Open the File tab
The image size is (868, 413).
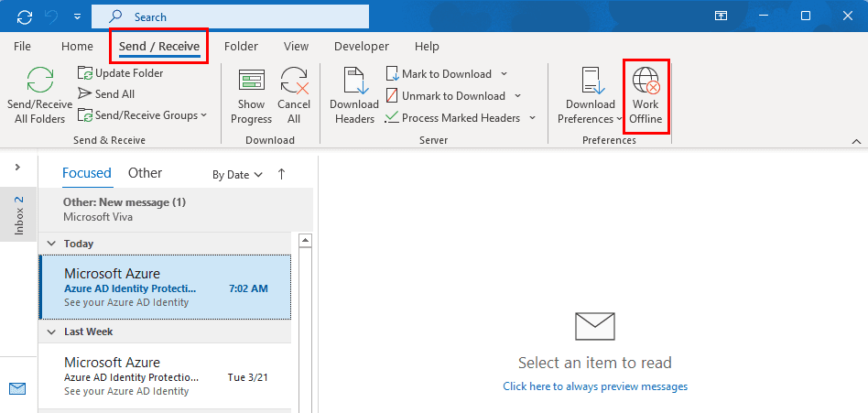click(x=22, y=47)
